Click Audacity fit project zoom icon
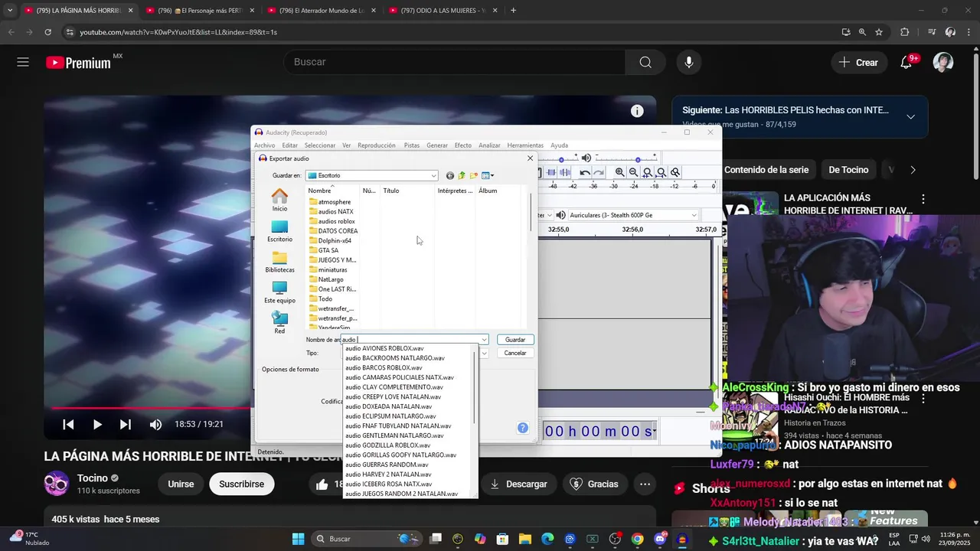The image size is (980, 551). pos(661,172)
